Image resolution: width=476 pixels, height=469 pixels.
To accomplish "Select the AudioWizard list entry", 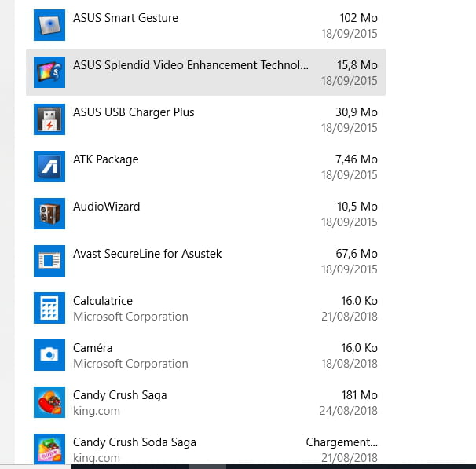I will [206, 214].
